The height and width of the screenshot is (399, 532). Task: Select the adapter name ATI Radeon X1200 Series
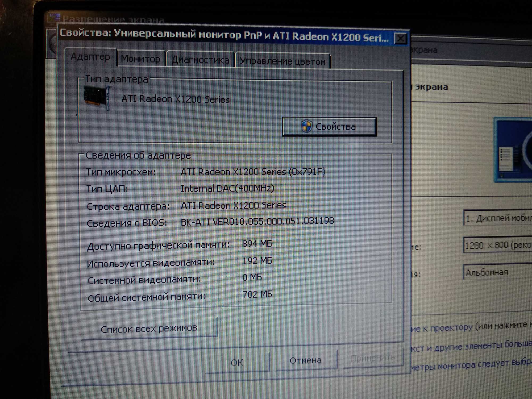(x=175, y=99)
